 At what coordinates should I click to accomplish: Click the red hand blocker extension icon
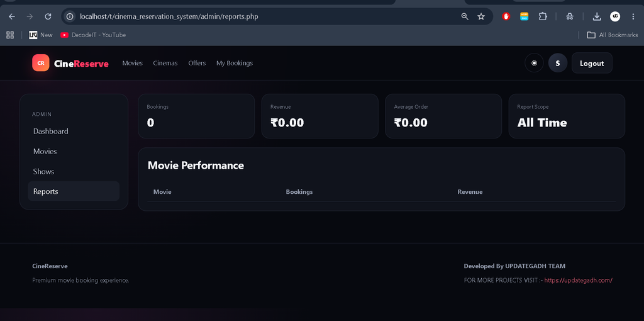506,16
